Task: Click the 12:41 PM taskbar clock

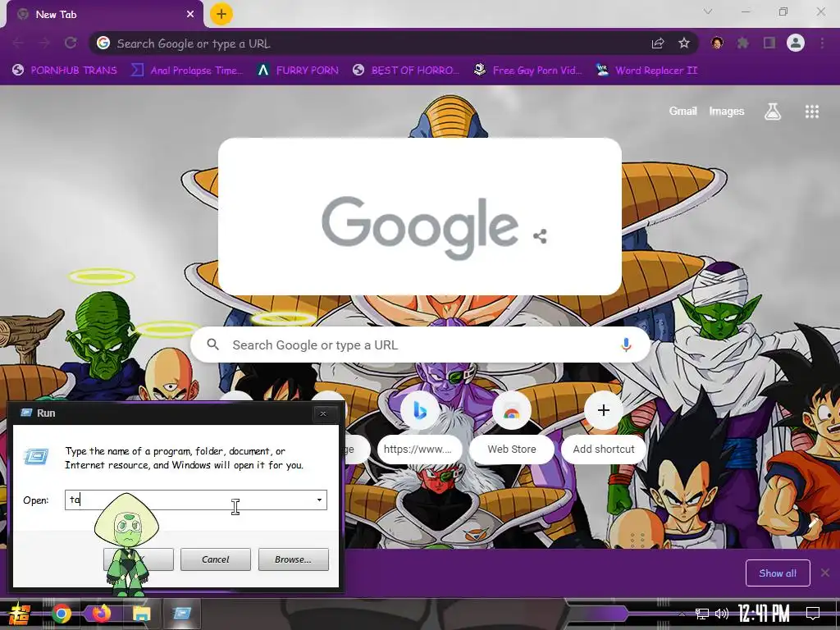Action: (764, 614)
